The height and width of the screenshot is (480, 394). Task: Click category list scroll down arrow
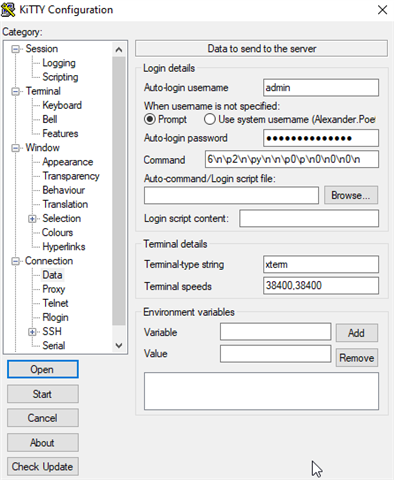pos(119,345)
